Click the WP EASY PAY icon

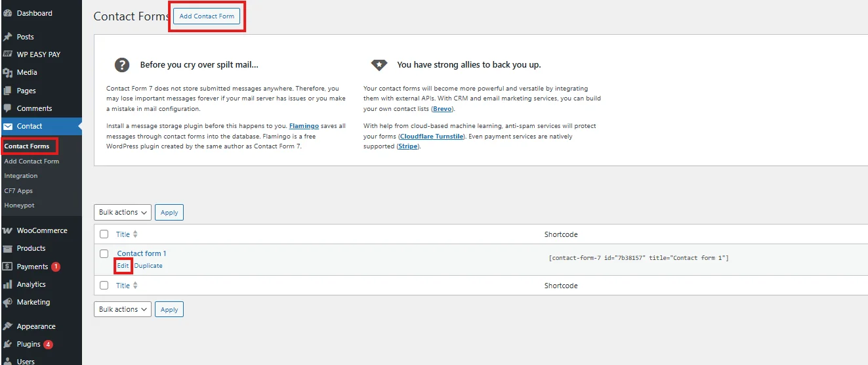(8, 54)
